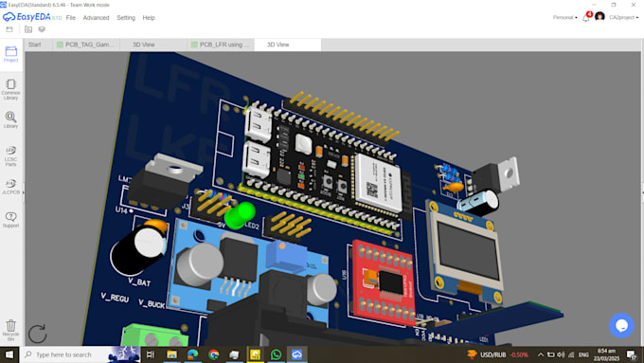Open the Project panel in sidebar
Viewport: 644px width, 363px height.
(x=10, y=54)
